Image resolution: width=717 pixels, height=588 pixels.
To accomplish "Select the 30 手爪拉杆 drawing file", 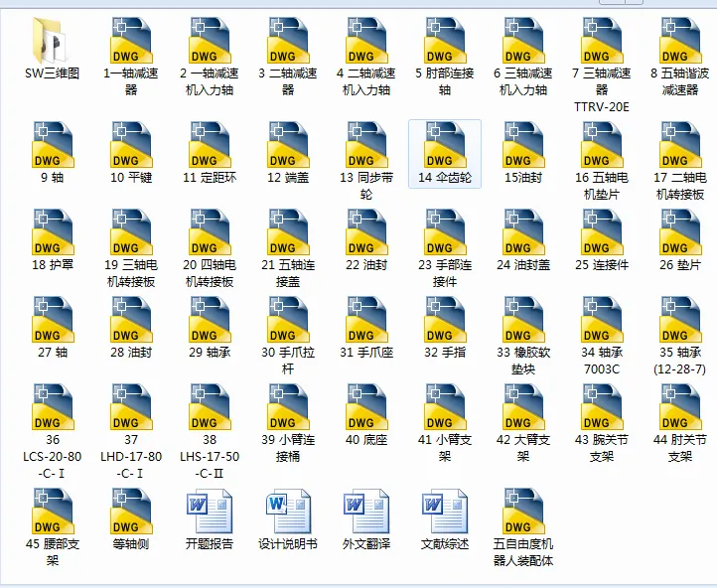I will point(288,336).
